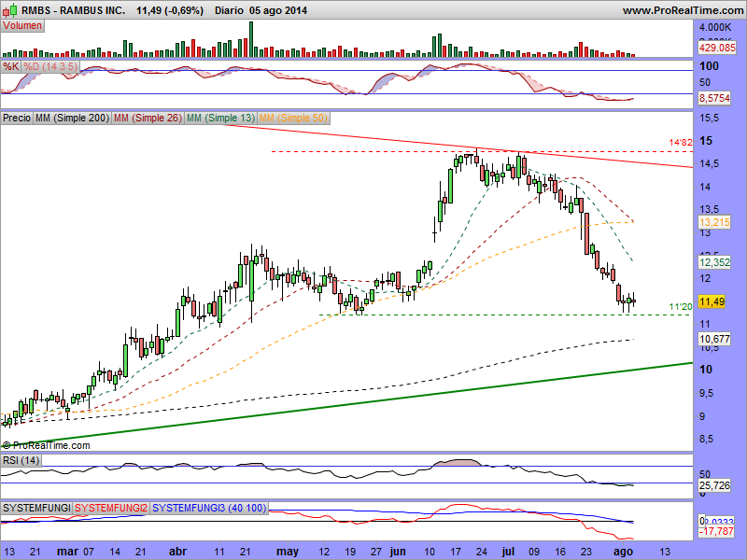Select the 25,726 RSI value tag

714,485
